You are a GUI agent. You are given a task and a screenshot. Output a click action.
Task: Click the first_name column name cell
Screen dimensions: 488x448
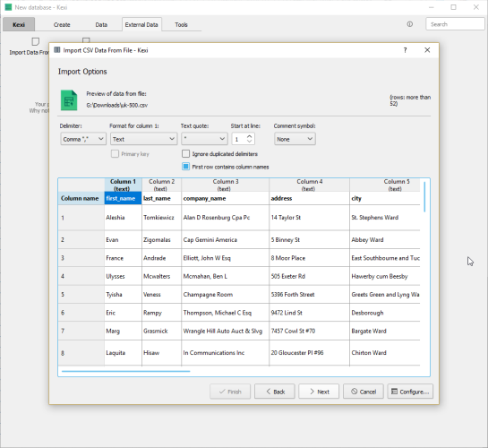[123, 198]
